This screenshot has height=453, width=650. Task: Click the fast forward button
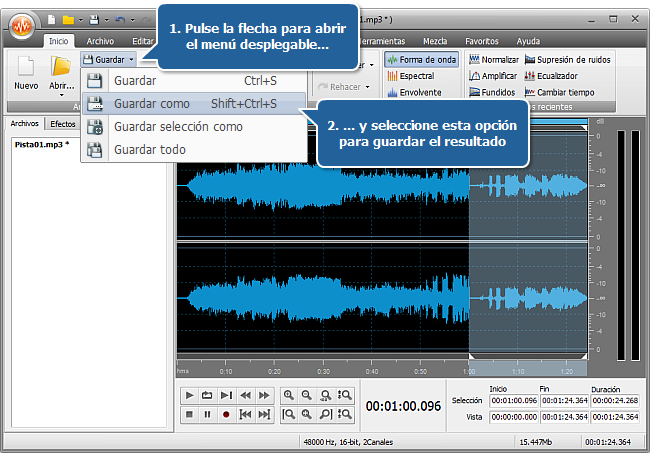tap(264, 395)
